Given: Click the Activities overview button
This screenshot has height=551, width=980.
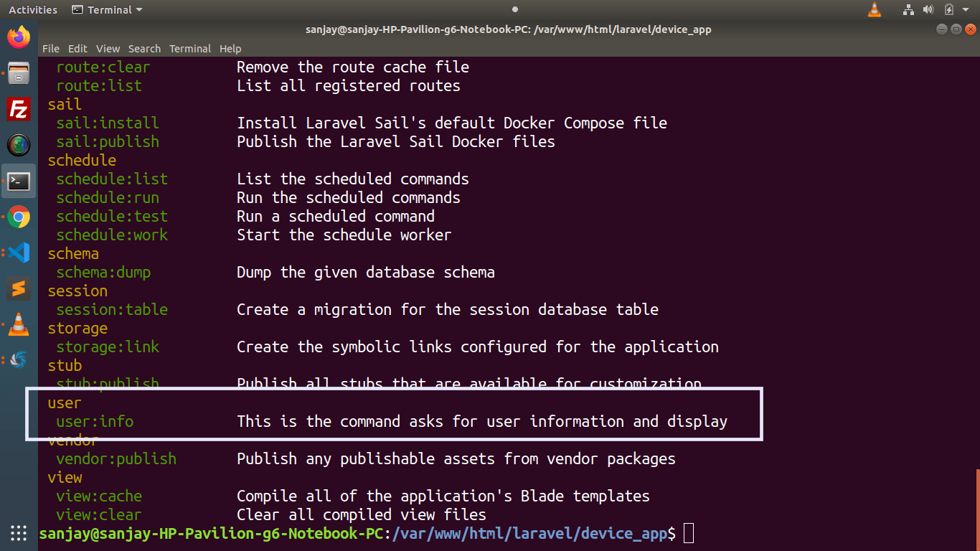Looking at the screenshot, I should click(x=33, y=10).
